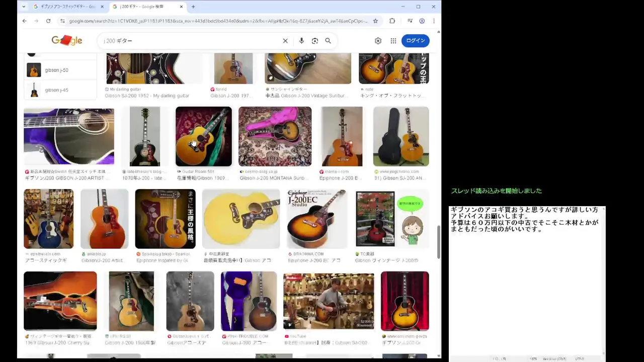Image resolution: width=644 pixels, height=362 pixels.
Task: Open the Google apps grid
Action: tap(393, 41)
